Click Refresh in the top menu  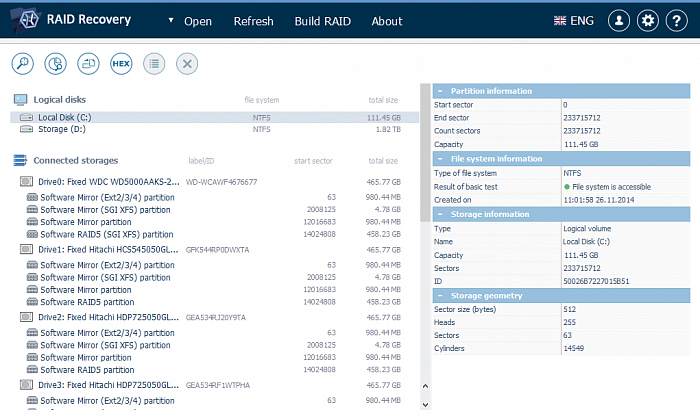click(253, 21)
